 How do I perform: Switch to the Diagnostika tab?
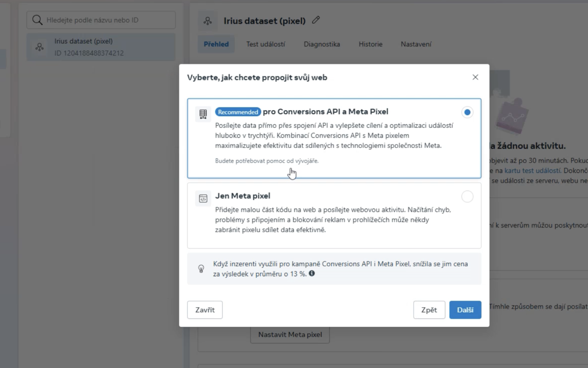click(322, 44)
